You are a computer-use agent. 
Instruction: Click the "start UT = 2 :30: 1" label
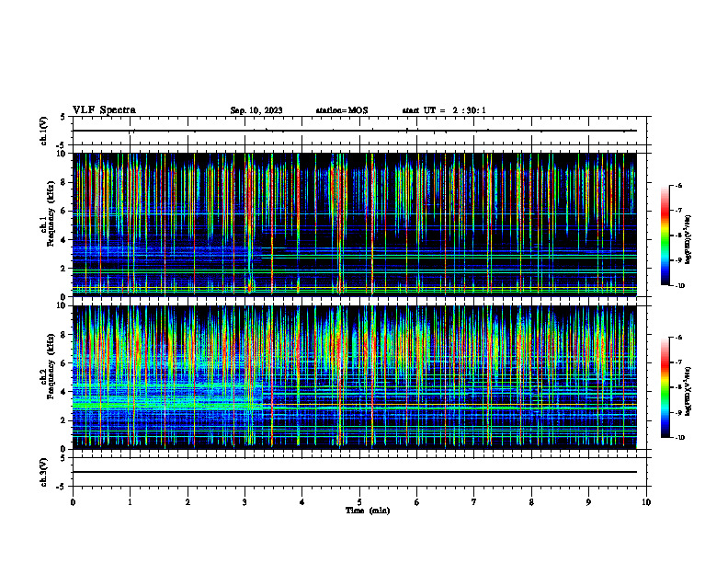coord(444,110)
